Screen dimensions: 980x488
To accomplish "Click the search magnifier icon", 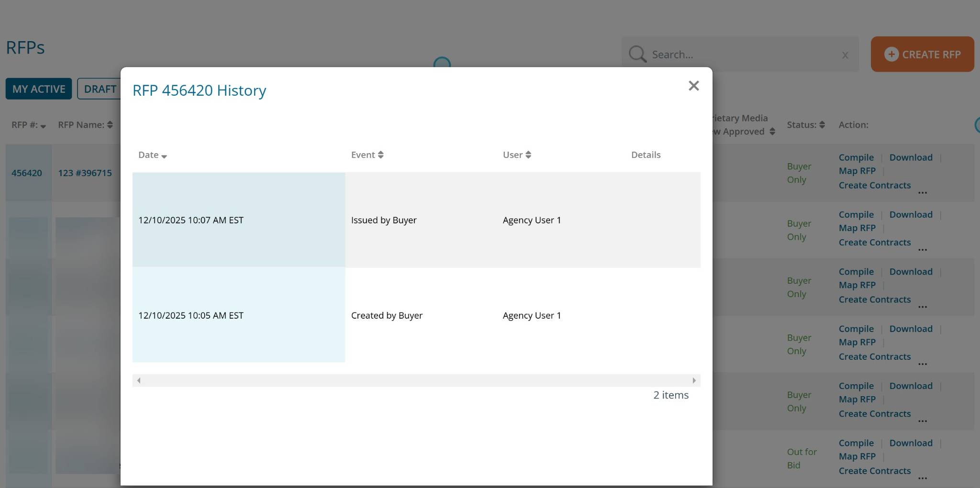I will tap(637, 55).
